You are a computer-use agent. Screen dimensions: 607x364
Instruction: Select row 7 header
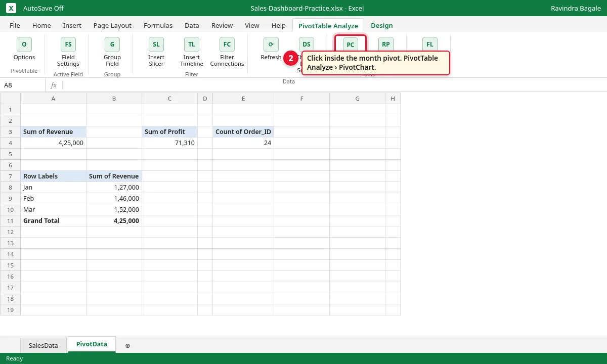10,176
